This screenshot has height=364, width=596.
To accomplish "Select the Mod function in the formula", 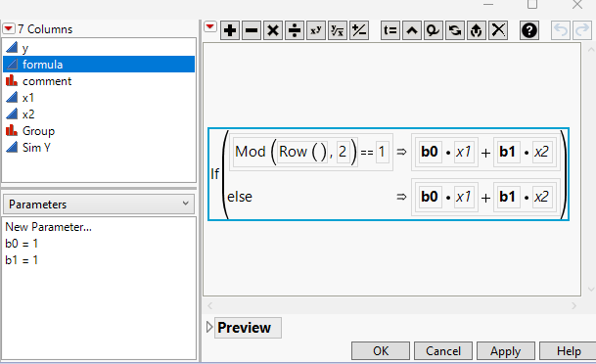I will (251, 152).
